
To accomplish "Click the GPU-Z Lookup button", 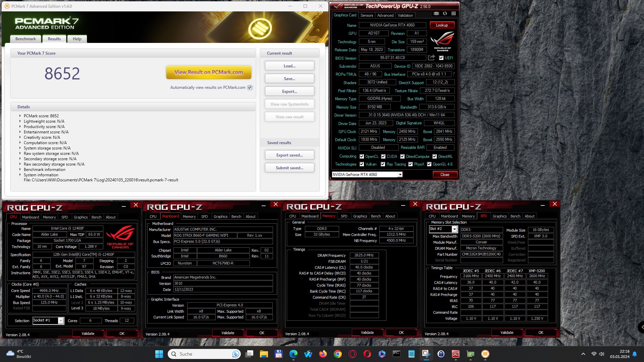I will [442, 25].
